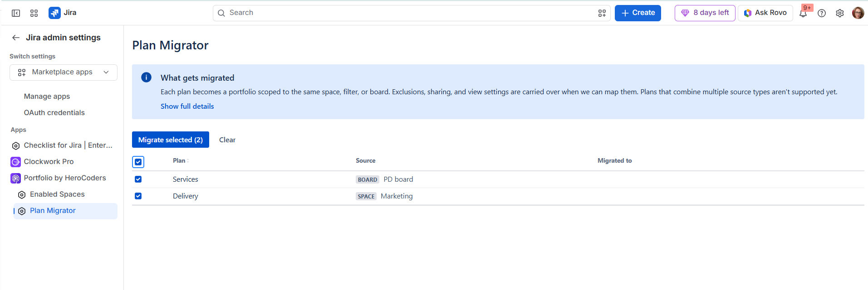Click the Marketplace apps grid icon

click(x=22, y=72)
